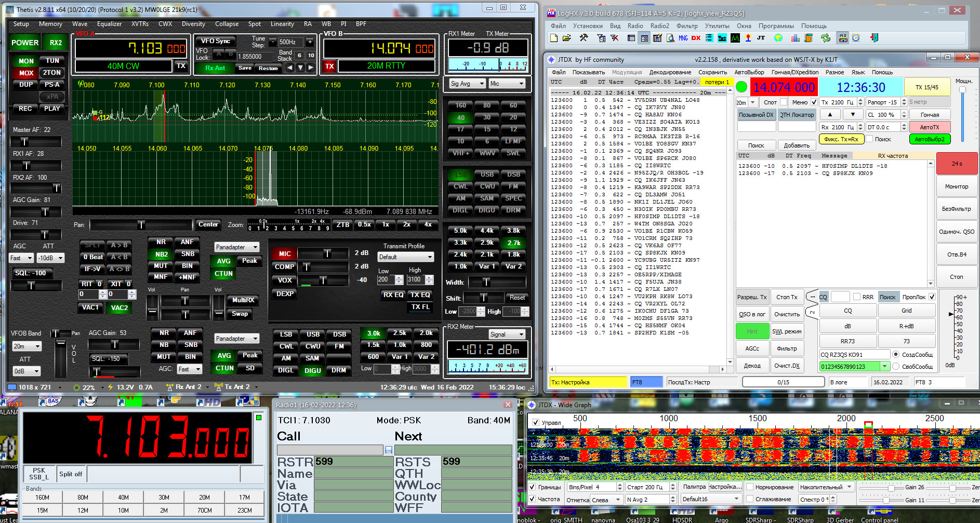Click the TUN button in Thetis
This screenshot has width=980, height=523.
[52, 61]
